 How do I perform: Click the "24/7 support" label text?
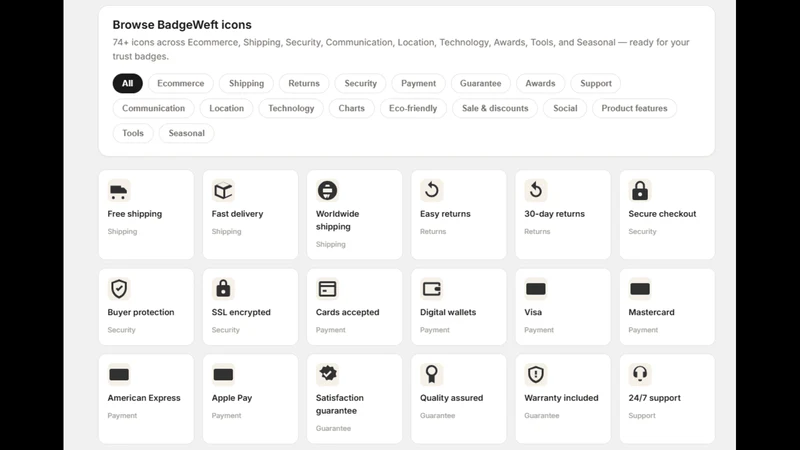click(655, 398)
